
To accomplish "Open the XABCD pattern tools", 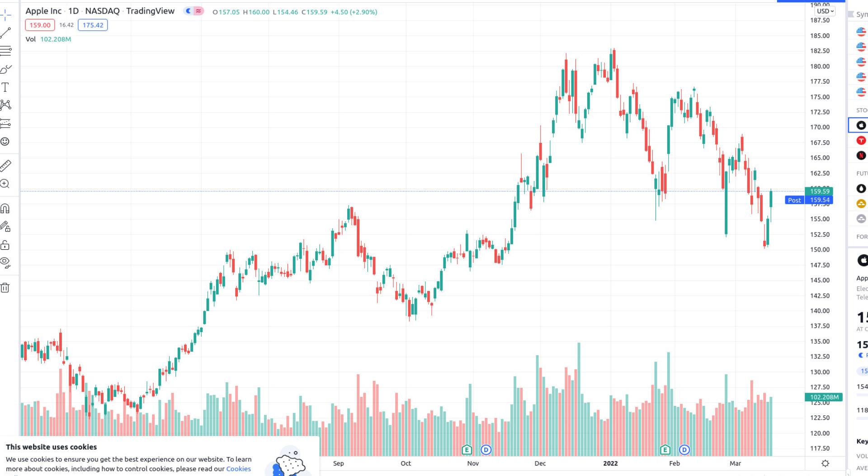I will (5, 105).
